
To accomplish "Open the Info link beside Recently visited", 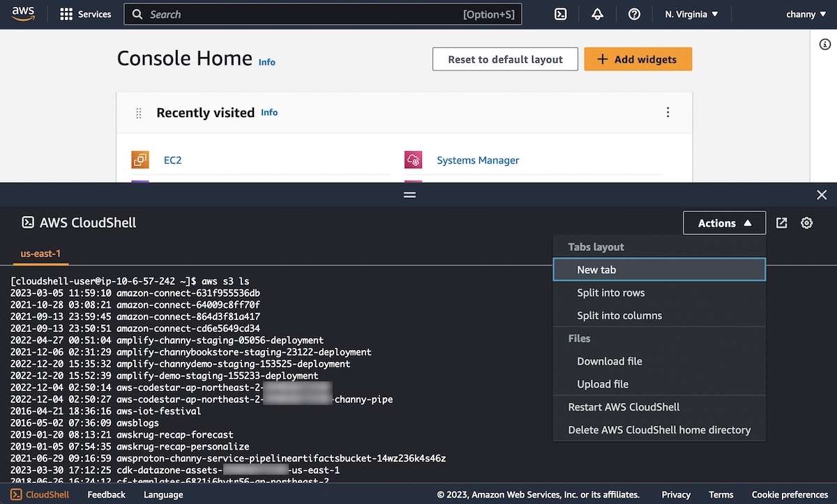I will pos(269,112).
